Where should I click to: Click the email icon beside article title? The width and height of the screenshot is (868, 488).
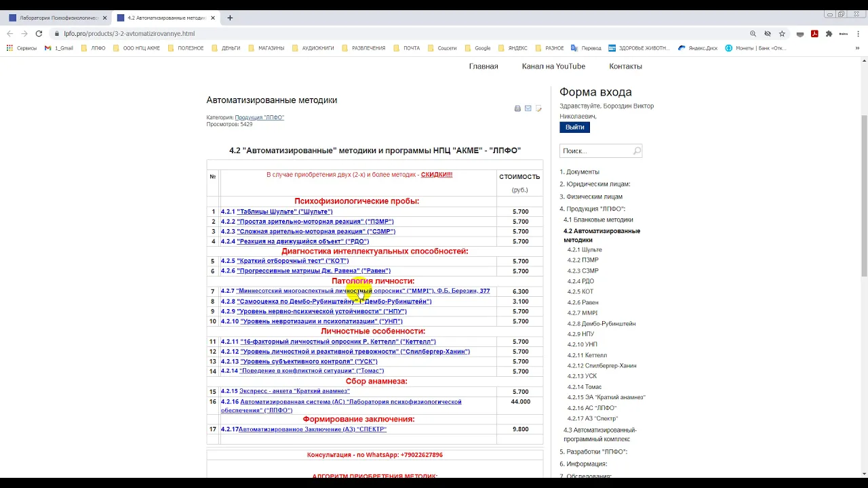tap(528, 108)
